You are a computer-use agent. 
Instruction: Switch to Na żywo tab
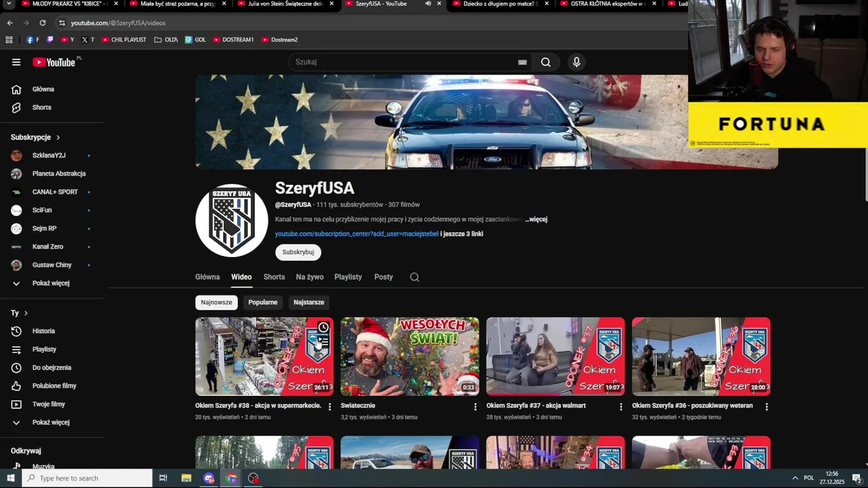(x=309, y=277)
